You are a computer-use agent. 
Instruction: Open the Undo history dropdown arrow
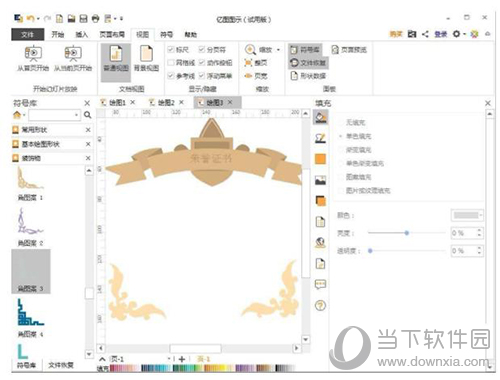click(x=38, y=19)
